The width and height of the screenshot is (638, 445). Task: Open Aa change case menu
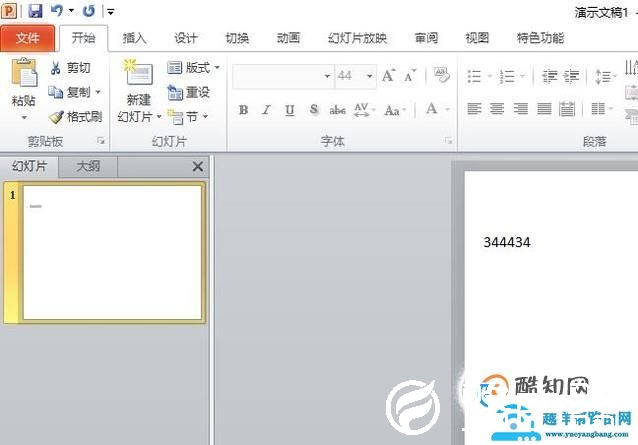click(395, 110)
